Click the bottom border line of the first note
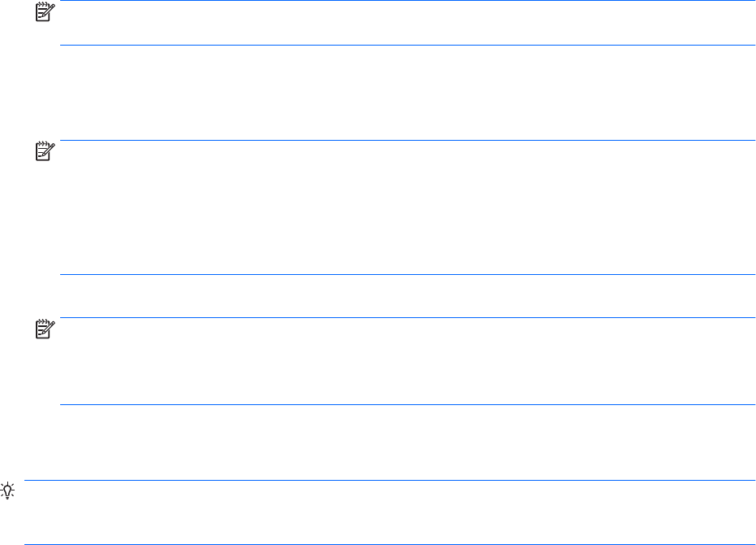The height and width of the screenshot is (545, 756). (406, 45)
